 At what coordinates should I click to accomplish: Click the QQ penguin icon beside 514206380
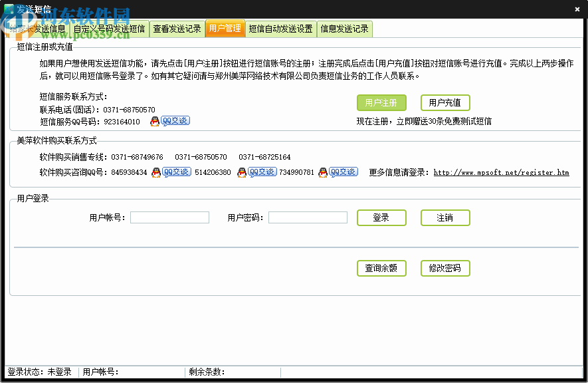tap(241, 172)
